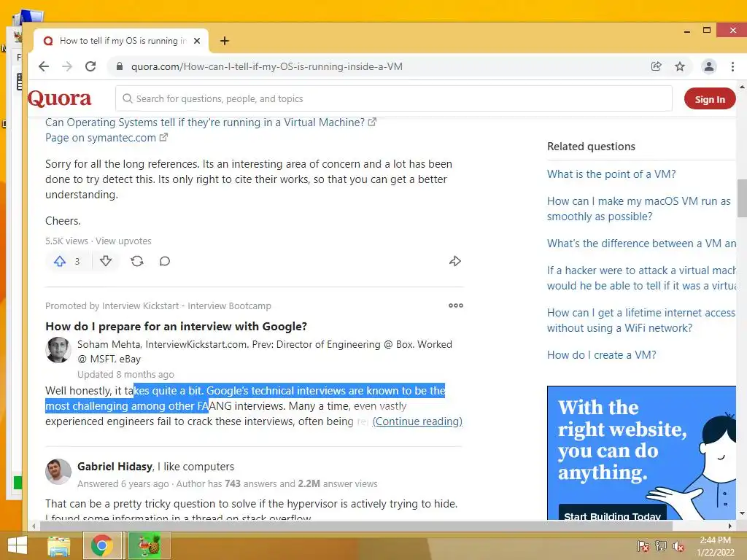Select the 'How to tell if my OS' tab
The image size is (747, 560).
click(121, 41)
